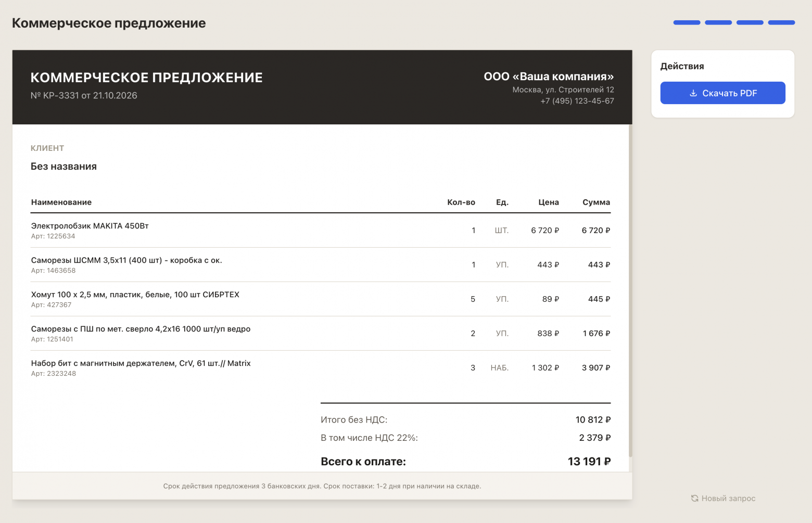
Task: Click the article number Арт: 1463658
Action: click(x=54, y=271)
